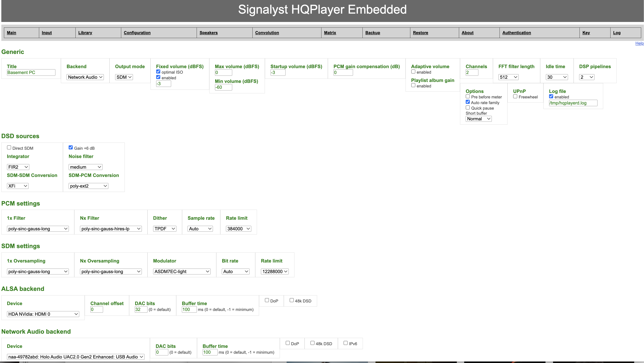Viewport: 644px width, 363px height.
Task: Check the Direct SDM checkbox
Action: [9, 147]
